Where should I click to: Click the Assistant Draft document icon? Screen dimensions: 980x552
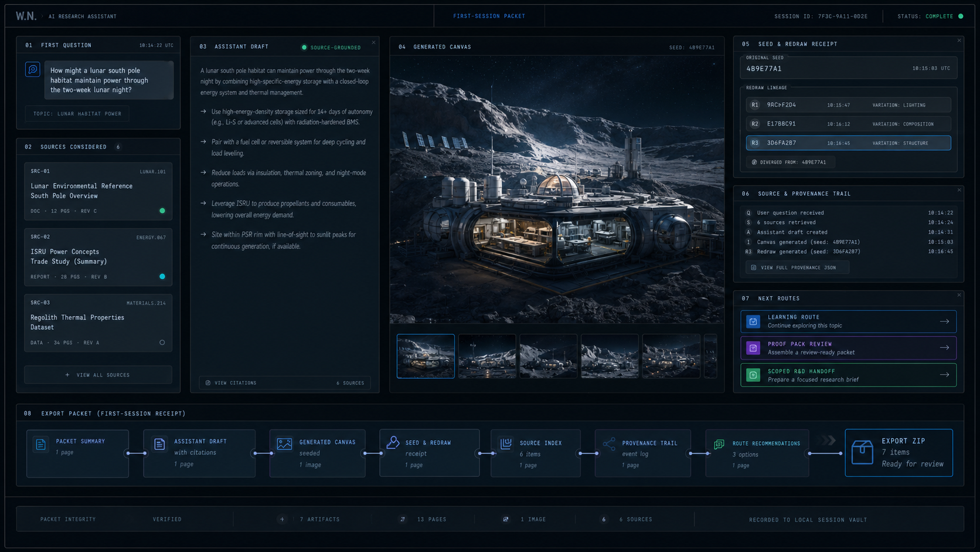[159, 444]
